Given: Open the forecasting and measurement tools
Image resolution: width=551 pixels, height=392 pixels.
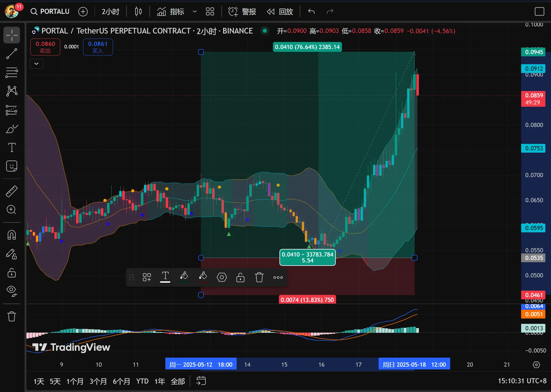Looking at the screenshot, I should 12,110.
